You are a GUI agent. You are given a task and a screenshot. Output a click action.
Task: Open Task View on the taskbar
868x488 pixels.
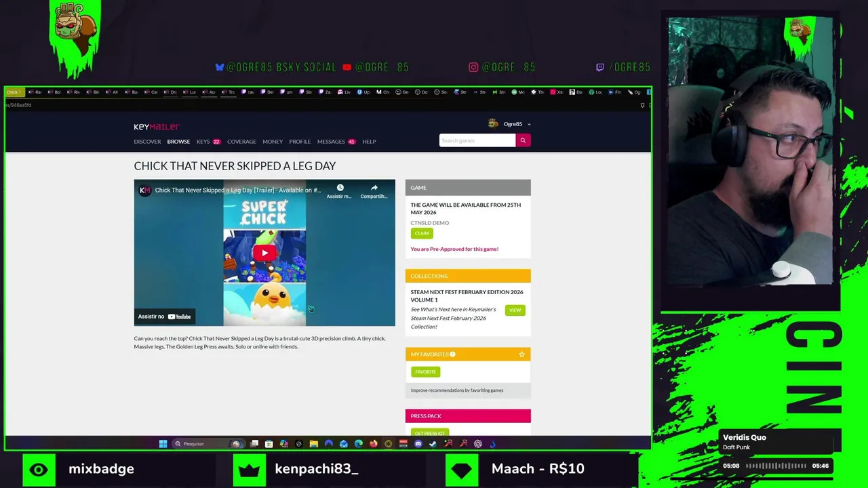tap(254, 444)
